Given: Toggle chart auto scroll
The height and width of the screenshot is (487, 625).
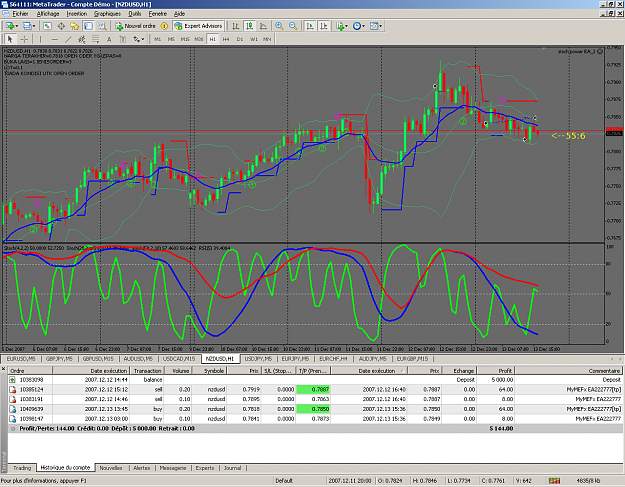Looking at the screenshot, I should tap(310, 26).
